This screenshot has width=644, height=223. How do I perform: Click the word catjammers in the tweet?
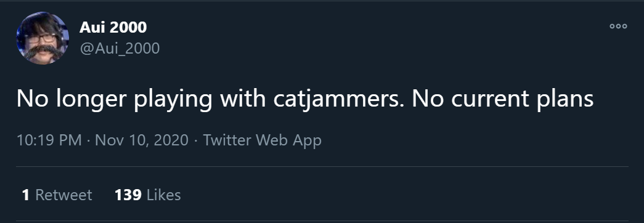[x=335, y=99]
